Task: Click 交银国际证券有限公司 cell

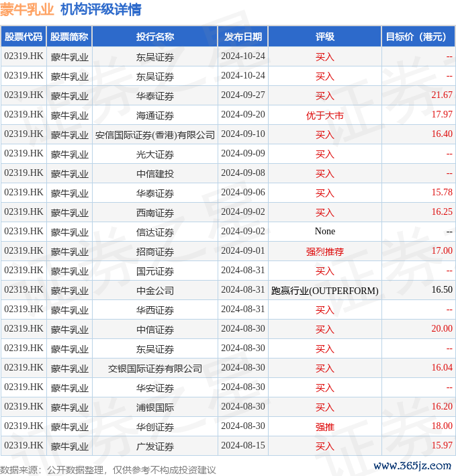Action: point(155,368)
